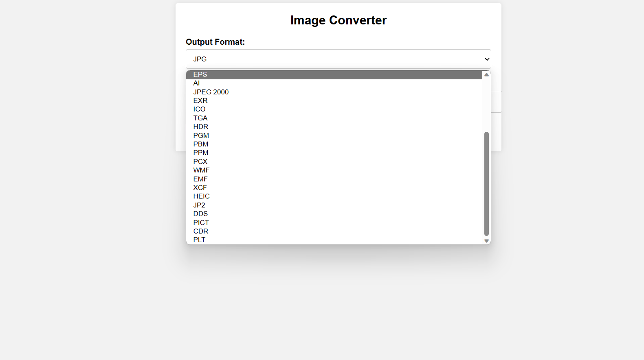
Task: Click the dropdown scrollbar up arrow
Action: 486,74
